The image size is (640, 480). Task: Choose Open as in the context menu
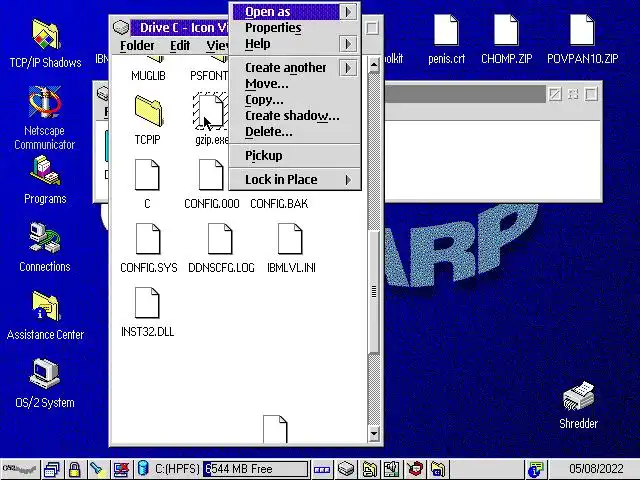tap(286, 12)
